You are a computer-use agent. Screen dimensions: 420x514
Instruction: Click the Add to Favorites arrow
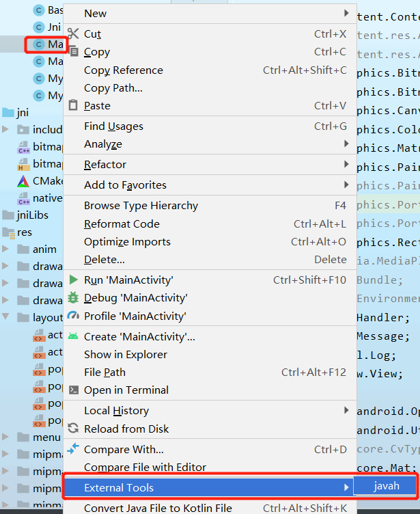[346, 185]
